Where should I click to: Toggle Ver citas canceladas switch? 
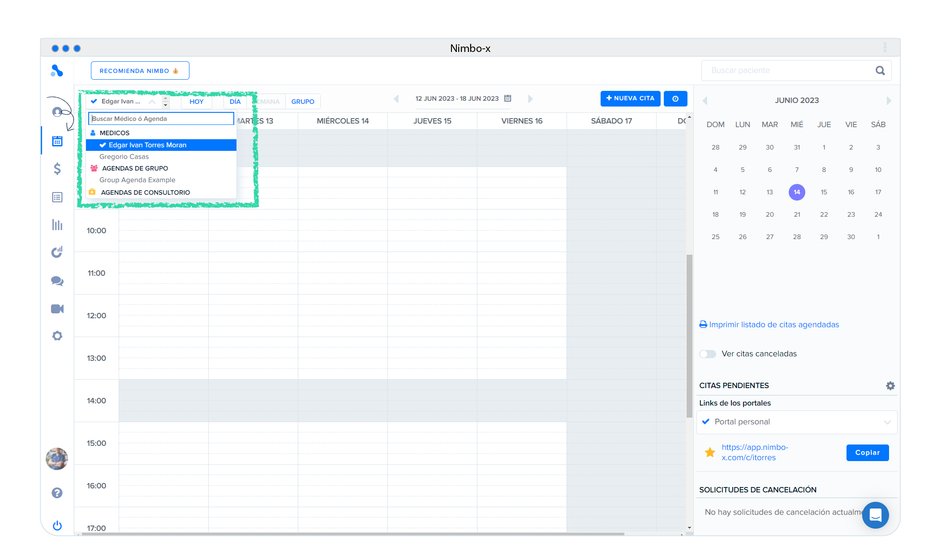click(x=708, y=354)
